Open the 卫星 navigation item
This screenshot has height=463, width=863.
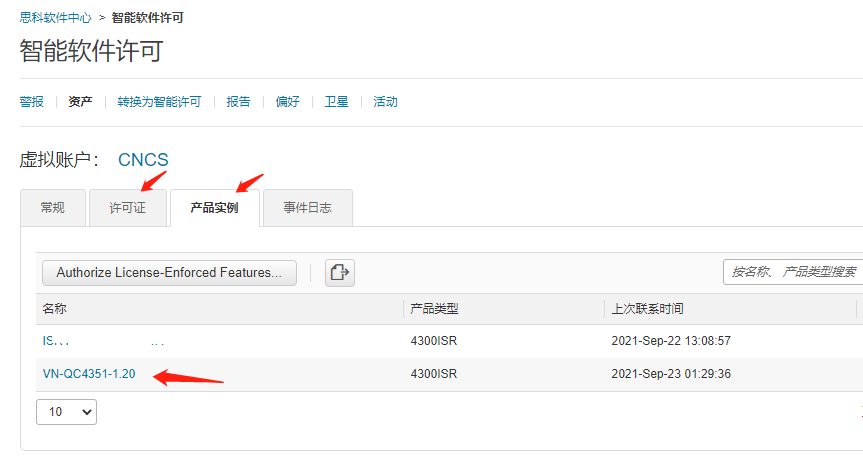336,102
